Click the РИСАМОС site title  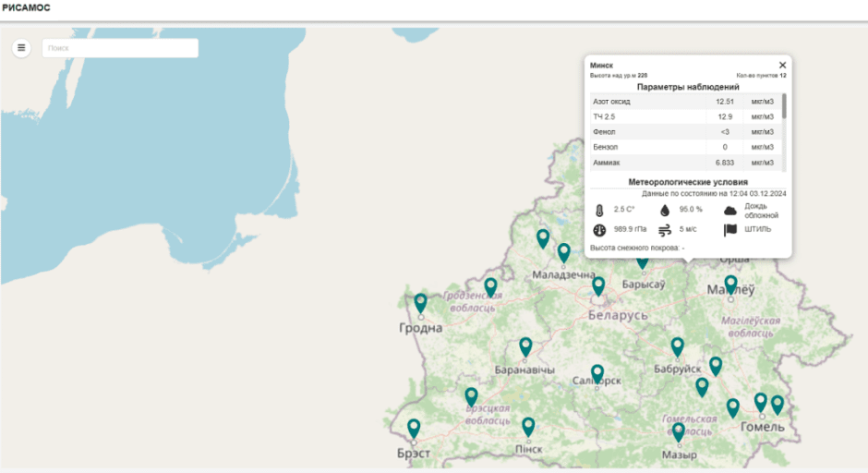27,8
